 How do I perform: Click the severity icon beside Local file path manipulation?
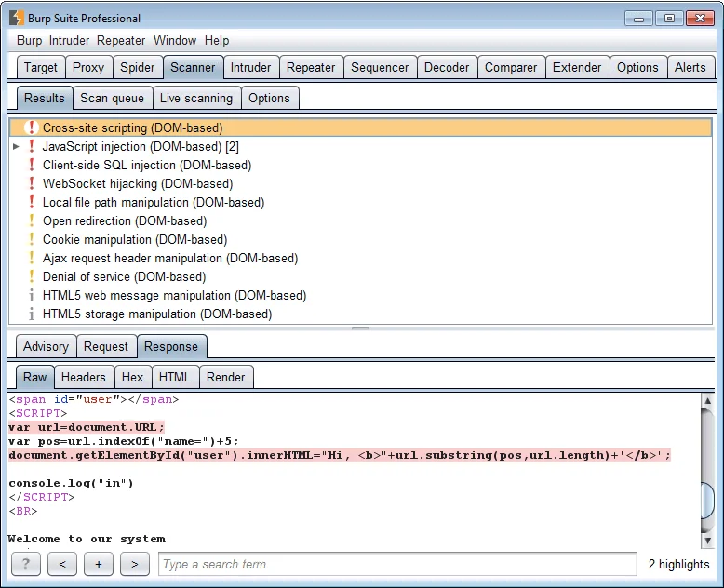32,202
